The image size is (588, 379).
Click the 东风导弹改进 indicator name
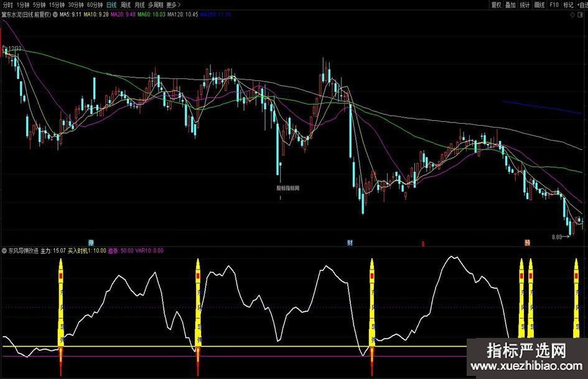click(x=23, y=250)
